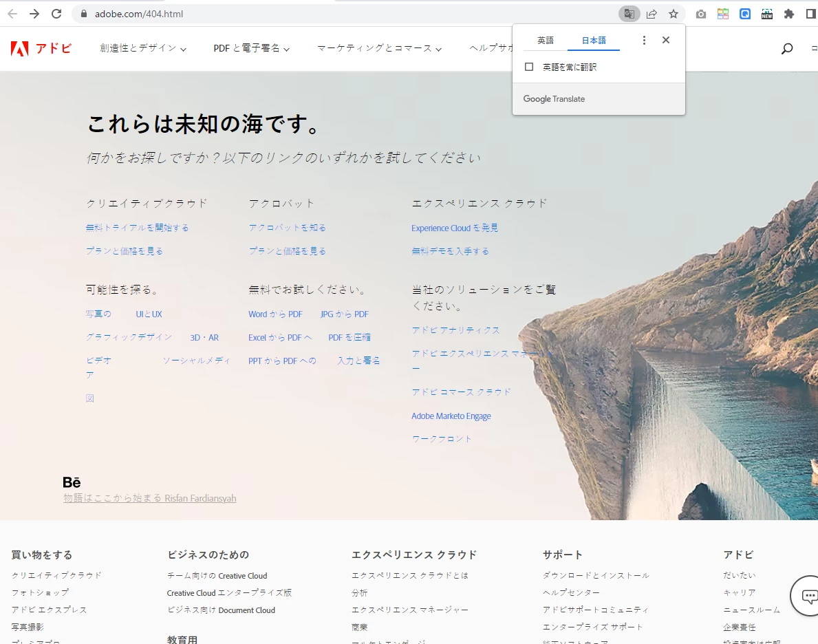
Task: Open the UIとUX link
Action: tap(149, 314)
